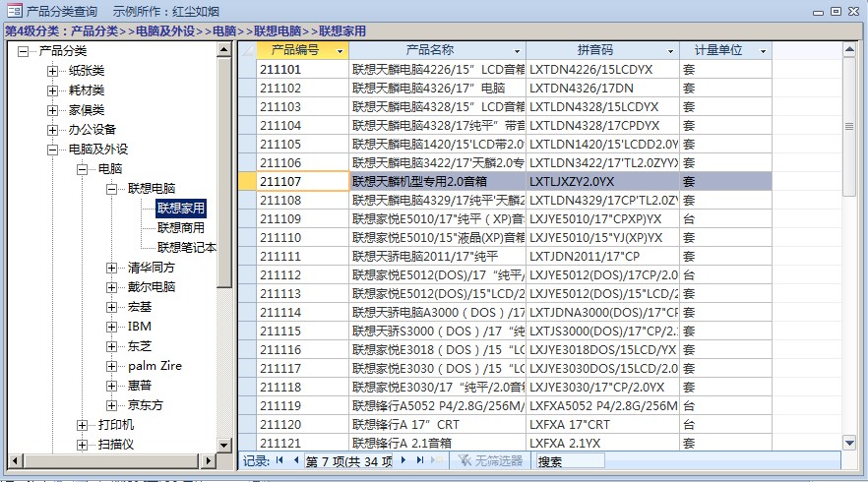Click the 拼音码 column header label
This screenshot has width=868, height=482.
(x=595, y=50)
